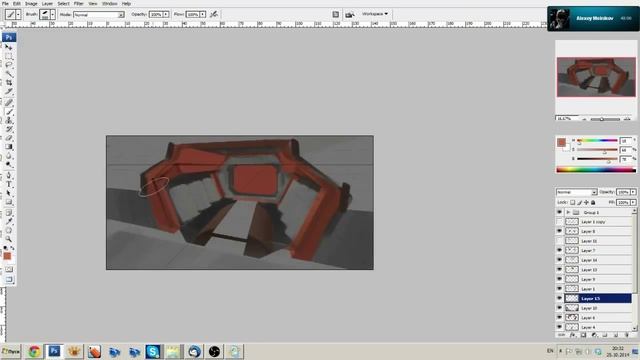Expand the Group 1 folder triangle
Screen dimensions: 640x360
click(568, 212)
